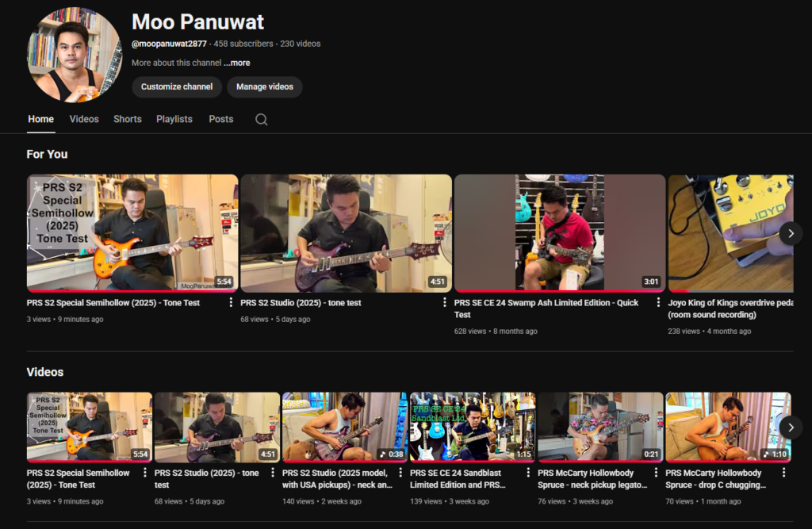Click the Customize channel button
This screenshot has height=529, width=812.
click(x=177, y=87)
